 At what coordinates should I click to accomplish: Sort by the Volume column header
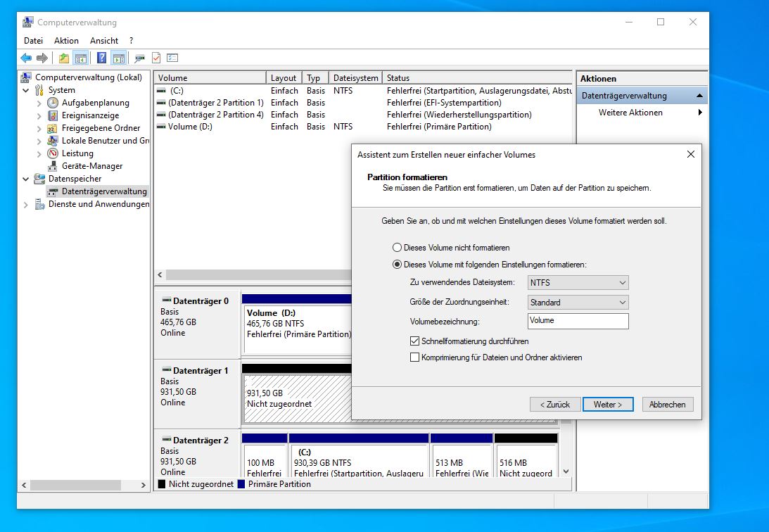pos(210,78)
